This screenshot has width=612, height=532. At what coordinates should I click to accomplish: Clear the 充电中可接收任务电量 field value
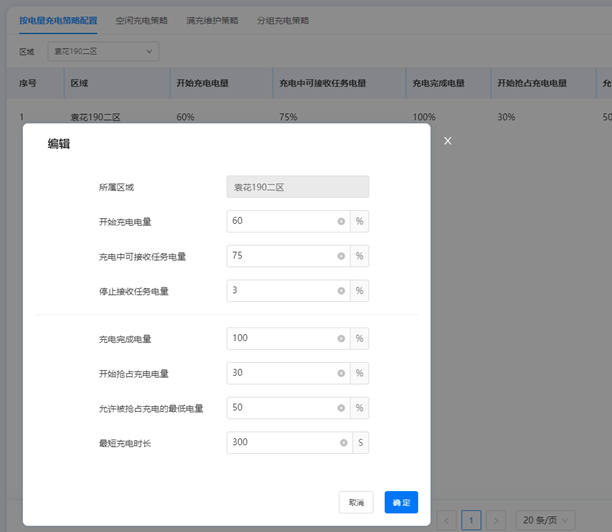click(x=341, y=256)
